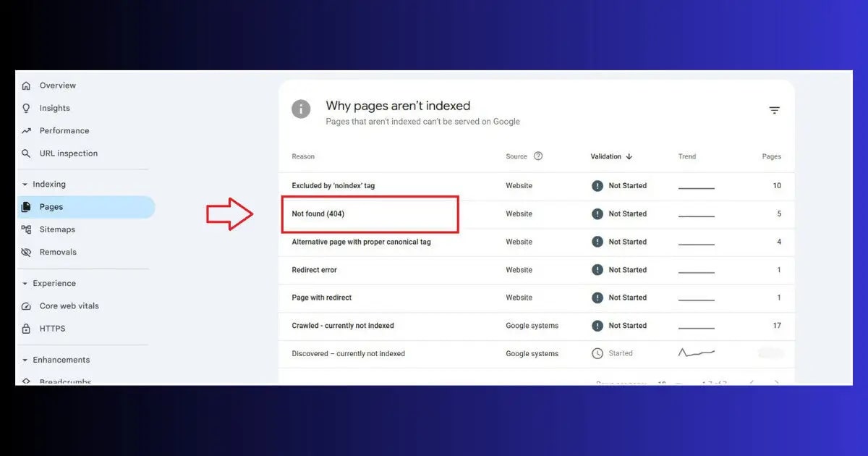
Task: Click the HTTPS padlock icon
Action: 26,329
